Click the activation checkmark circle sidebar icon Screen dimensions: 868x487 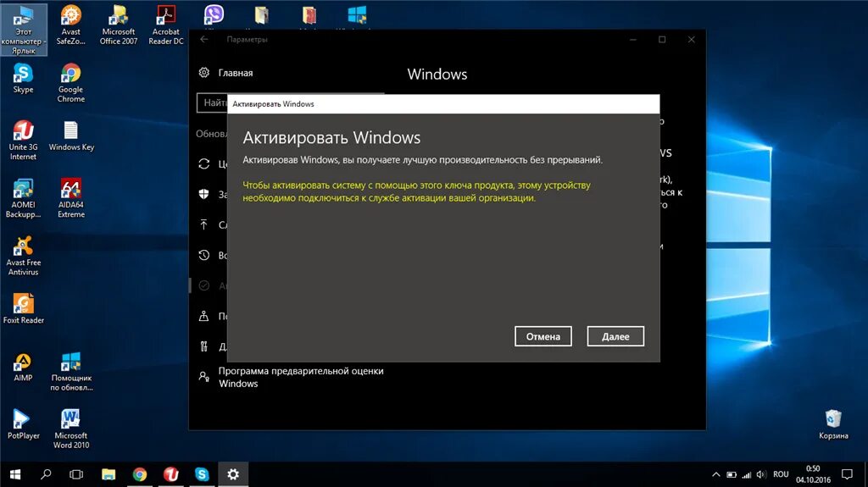tap(203, 285)
